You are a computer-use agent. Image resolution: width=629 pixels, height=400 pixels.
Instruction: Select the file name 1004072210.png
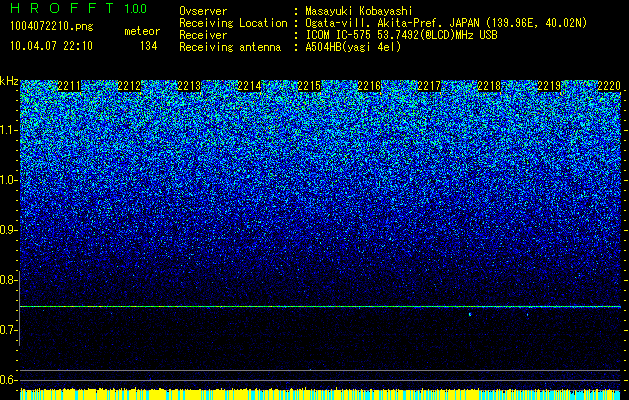click(x=52, y=27)
